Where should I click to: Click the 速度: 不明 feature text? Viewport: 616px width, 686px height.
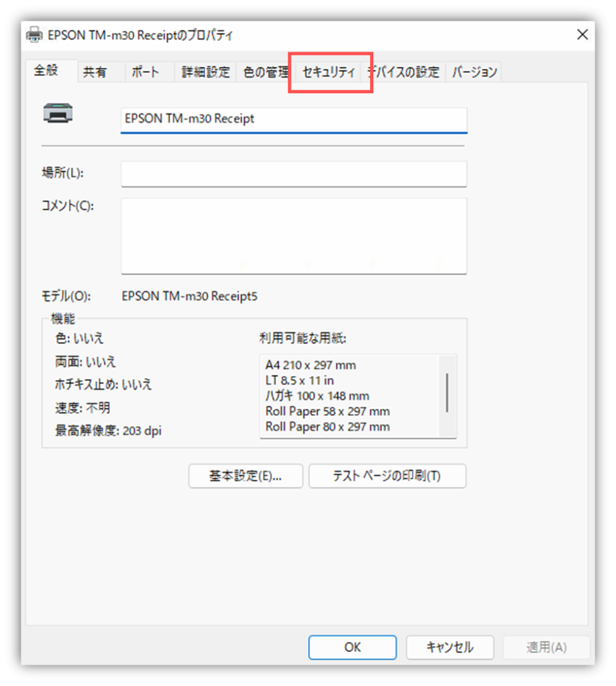point(82,408)
